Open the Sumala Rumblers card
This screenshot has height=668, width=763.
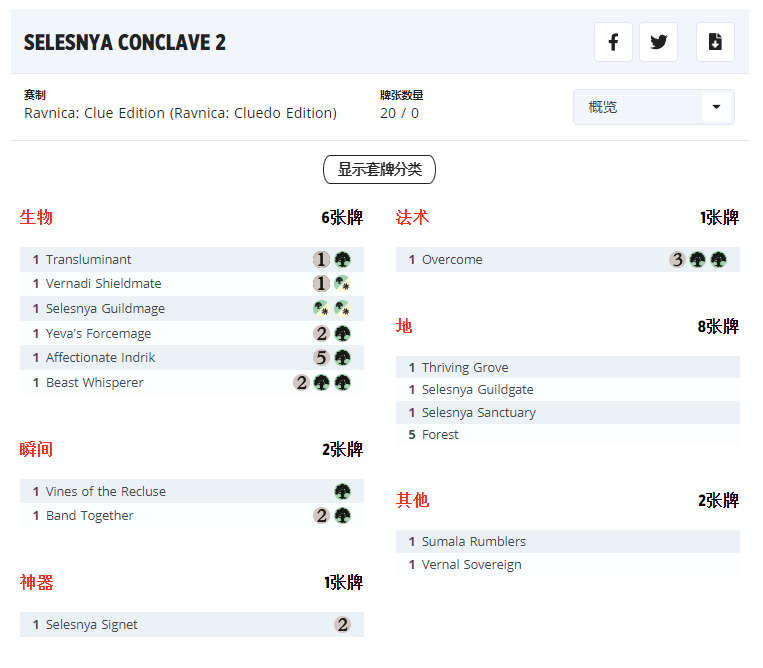point(473,542)
